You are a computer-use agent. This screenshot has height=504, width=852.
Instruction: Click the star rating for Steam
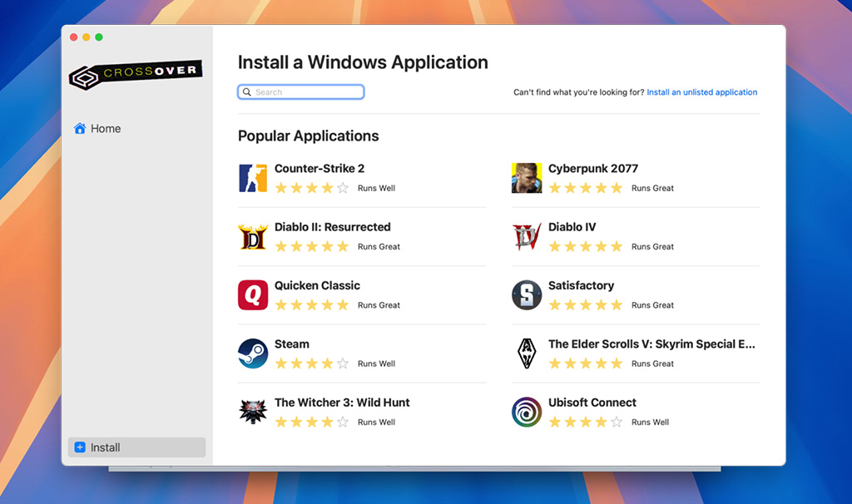[312, 363]
